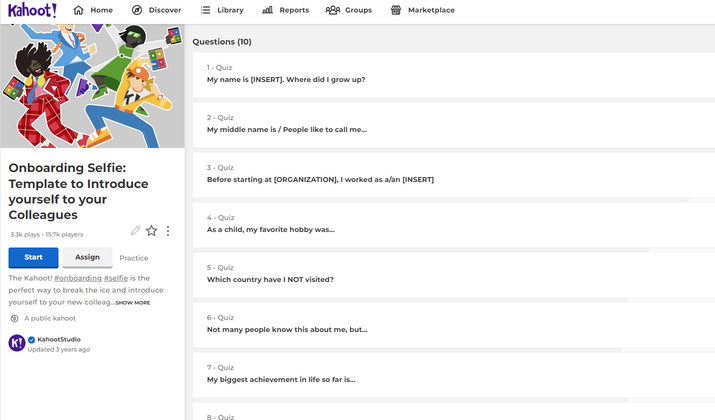Viewport: 715px width, 420px height.
Task: Click the KahootStudio avatar icon
Action: (x=17, y=343)
